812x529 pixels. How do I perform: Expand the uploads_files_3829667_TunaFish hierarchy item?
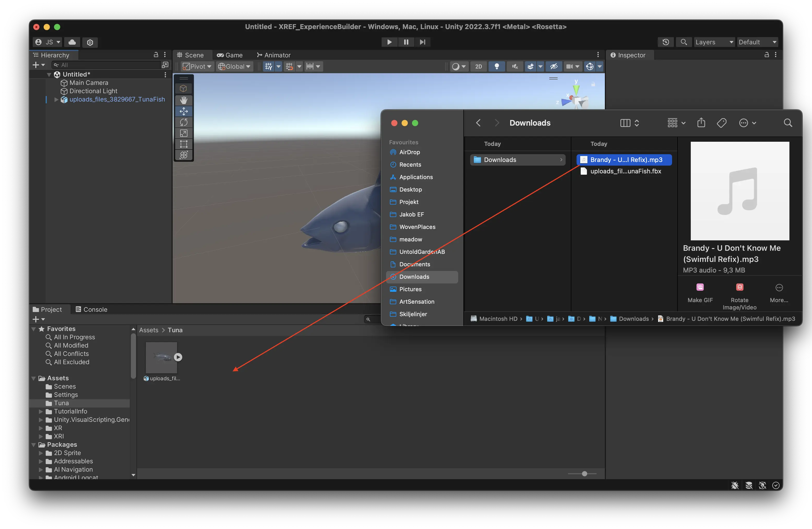coord(56,100)
